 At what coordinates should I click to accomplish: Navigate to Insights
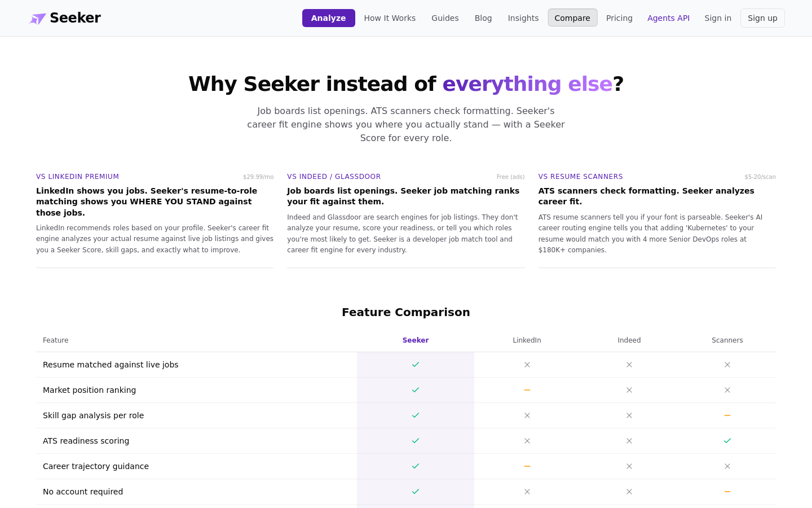pyautogui.click(x=523, y=18)
